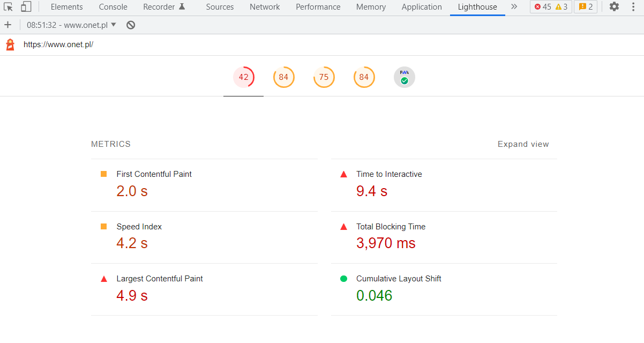Open DevTools settings gear
The image size is (644, 343).
coord(614,7)
